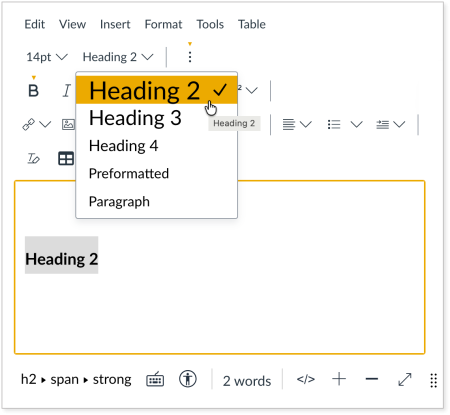Click the clear formatting icon

(x=33, y=159)
